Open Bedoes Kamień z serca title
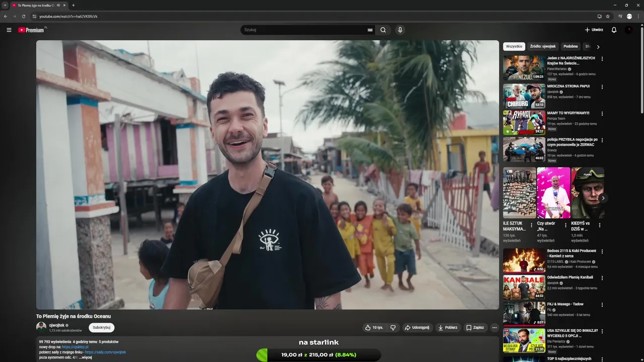This screenshot has width=644, height=362. coord(571,253)
